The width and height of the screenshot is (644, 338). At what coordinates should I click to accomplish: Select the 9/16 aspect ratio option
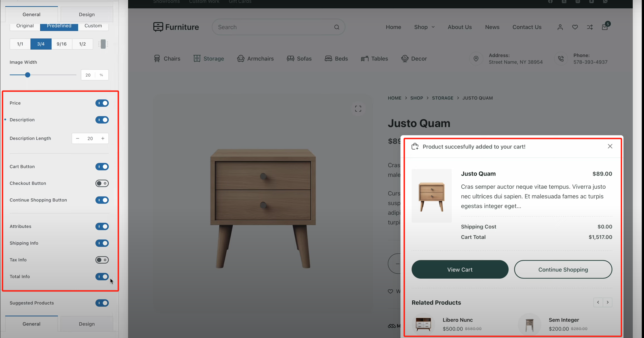click(x=62, y=44)
